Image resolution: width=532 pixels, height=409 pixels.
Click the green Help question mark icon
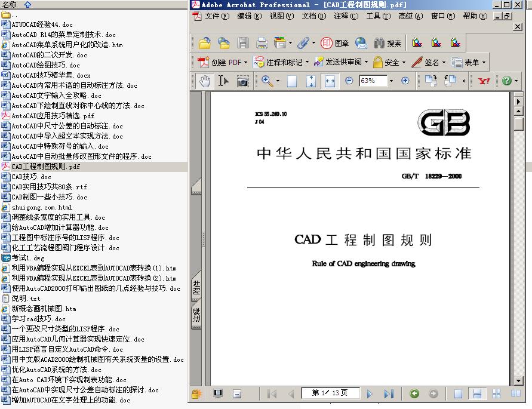pos(507,81)
